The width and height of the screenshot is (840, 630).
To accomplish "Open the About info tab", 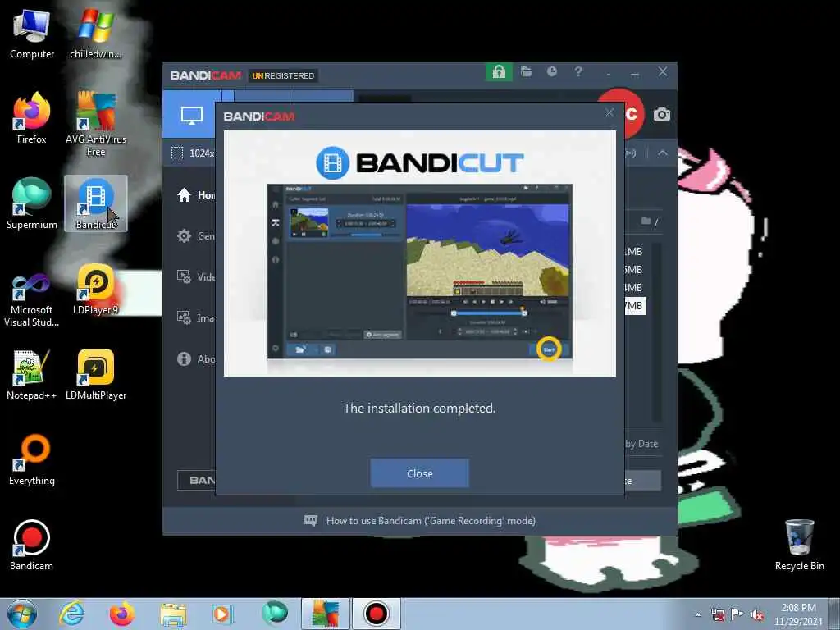I will [195, 359].
